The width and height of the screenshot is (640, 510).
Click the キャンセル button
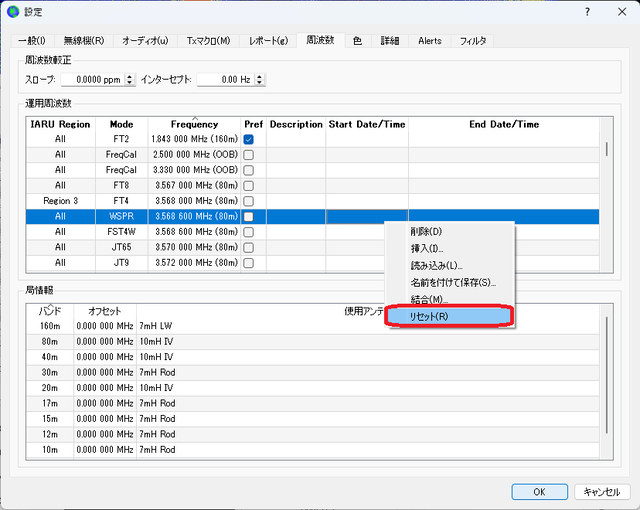(x=602, y=492)
